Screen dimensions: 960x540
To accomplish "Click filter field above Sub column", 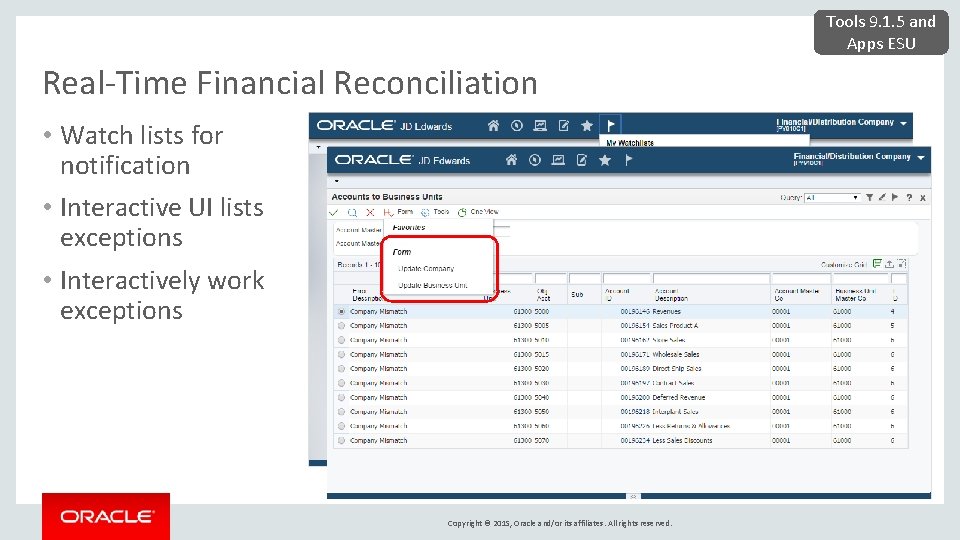I will 584,279.
